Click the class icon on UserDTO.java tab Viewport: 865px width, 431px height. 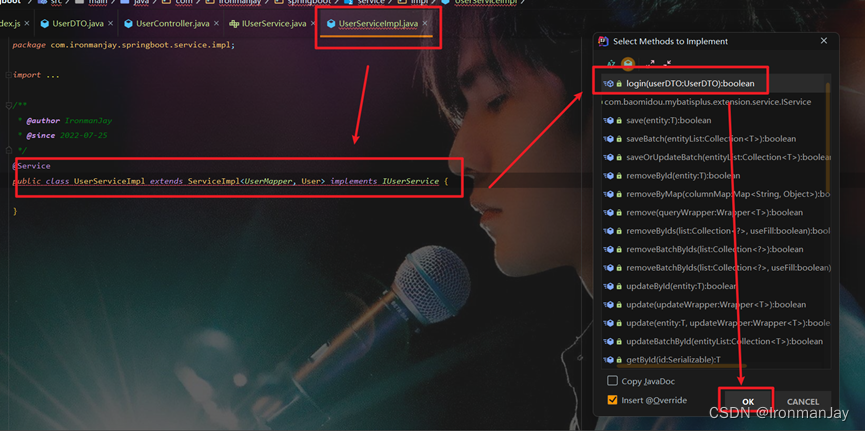click(45, 24)
